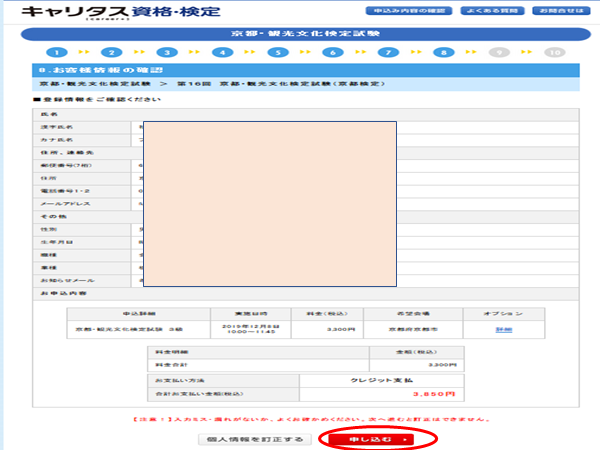Click the red 【注意!】 warning text

click(x=311, y=419)
